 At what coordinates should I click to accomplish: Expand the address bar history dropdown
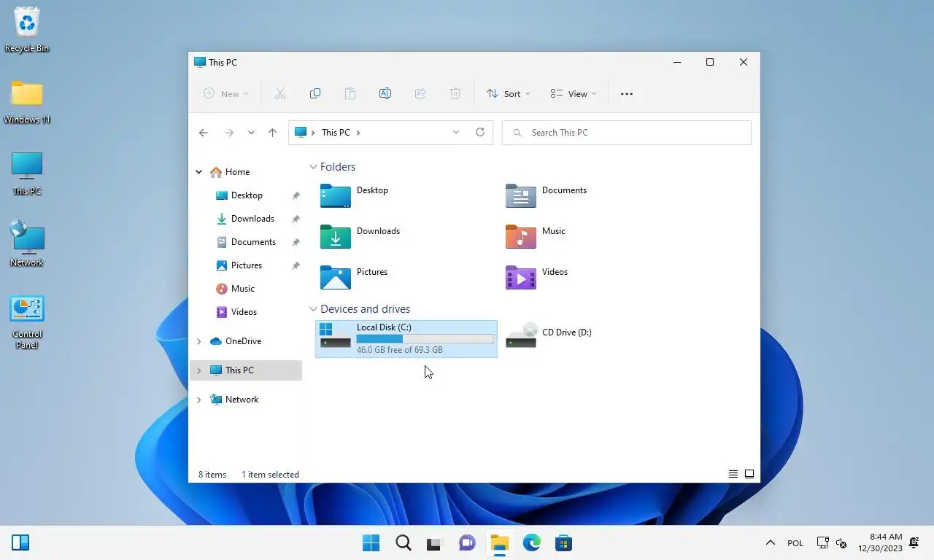456,132
